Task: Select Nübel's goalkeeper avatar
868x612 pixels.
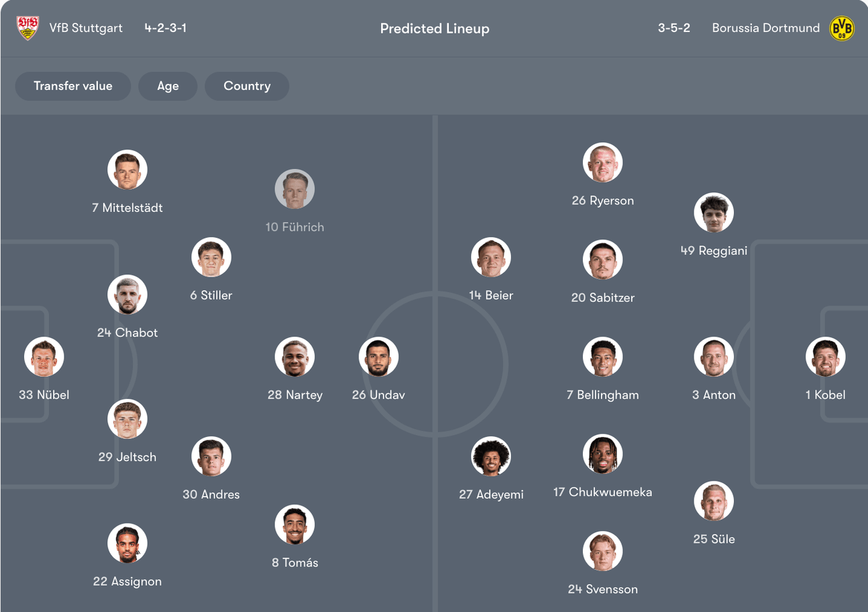Action: click(44, 357)
